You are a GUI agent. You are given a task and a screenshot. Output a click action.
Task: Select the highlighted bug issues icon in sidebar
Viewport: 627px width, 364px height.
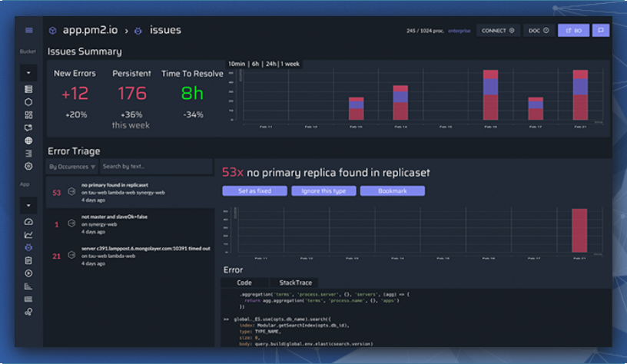[x=28, y=247]
